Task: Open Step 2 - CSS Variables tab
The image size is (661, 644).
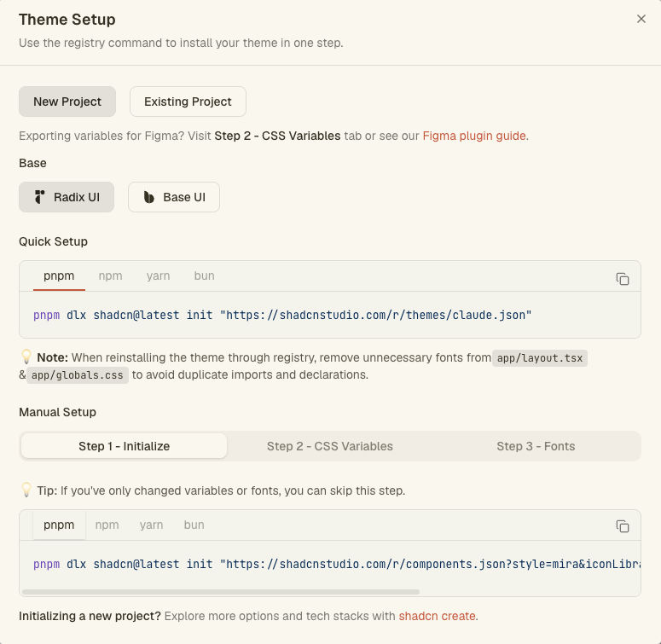Action: point(330,446)
